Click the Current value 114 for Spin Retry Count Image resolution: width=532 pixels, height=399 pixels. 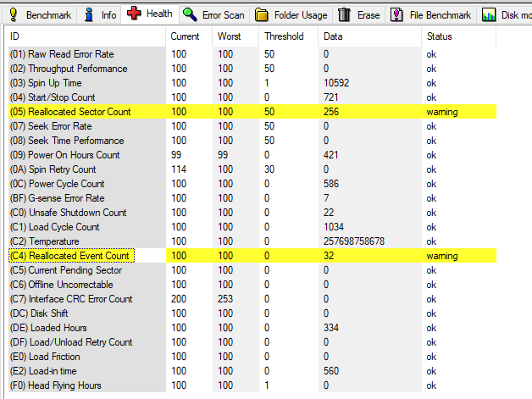[179, 169]
